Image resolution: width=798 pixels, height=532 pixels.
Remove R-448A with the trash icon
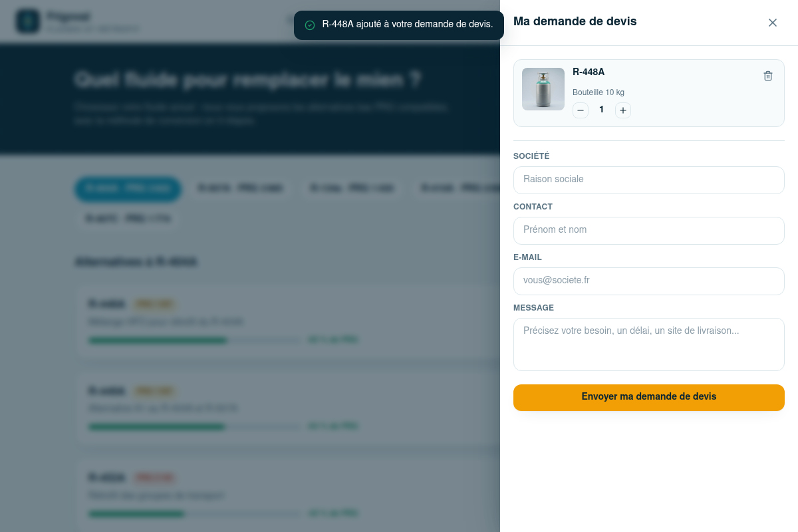click(x=768, y=76)
